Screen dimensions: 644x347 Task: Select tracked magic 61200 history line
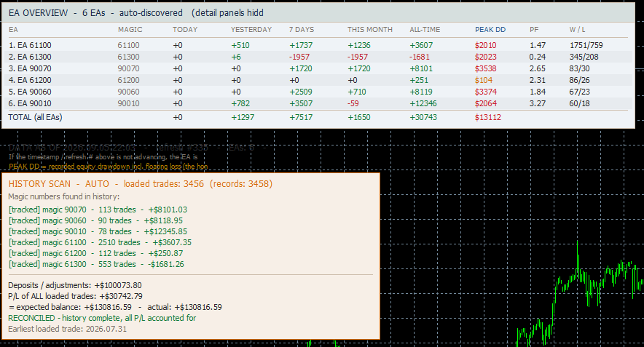pyautogui.click(x=95, y=253)
